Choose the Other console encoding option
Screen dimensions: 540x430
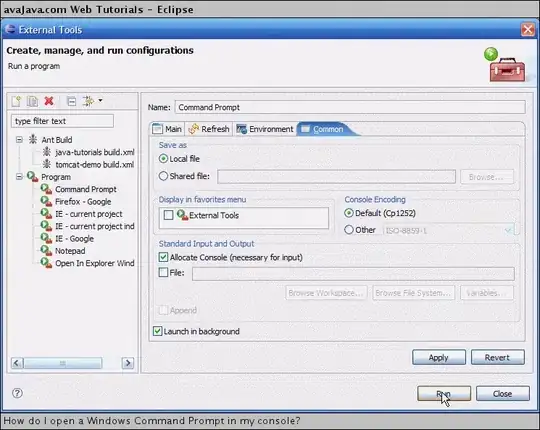[349, 230]
